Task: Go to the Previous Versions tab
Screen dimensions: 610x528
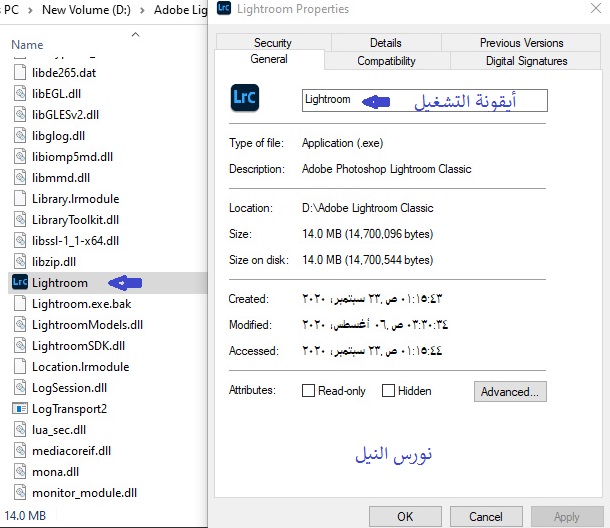Action: tap(521, 43)
